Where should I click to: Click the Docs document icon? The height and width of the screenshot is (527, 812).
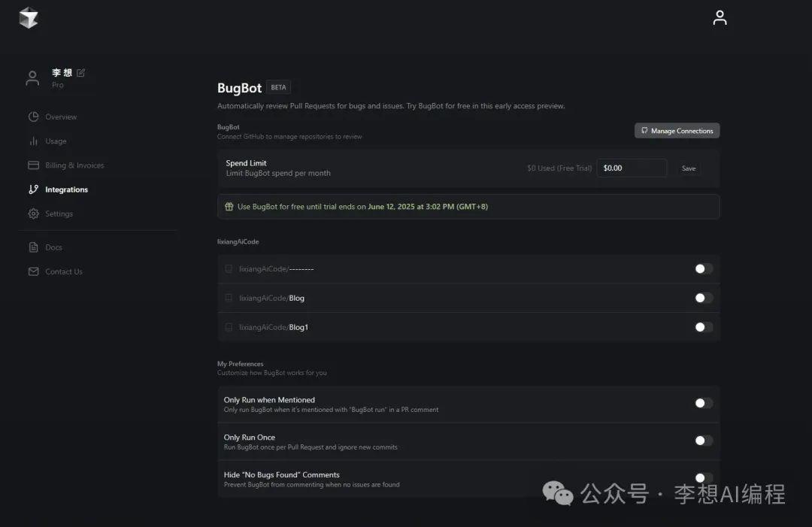point(33,247)
